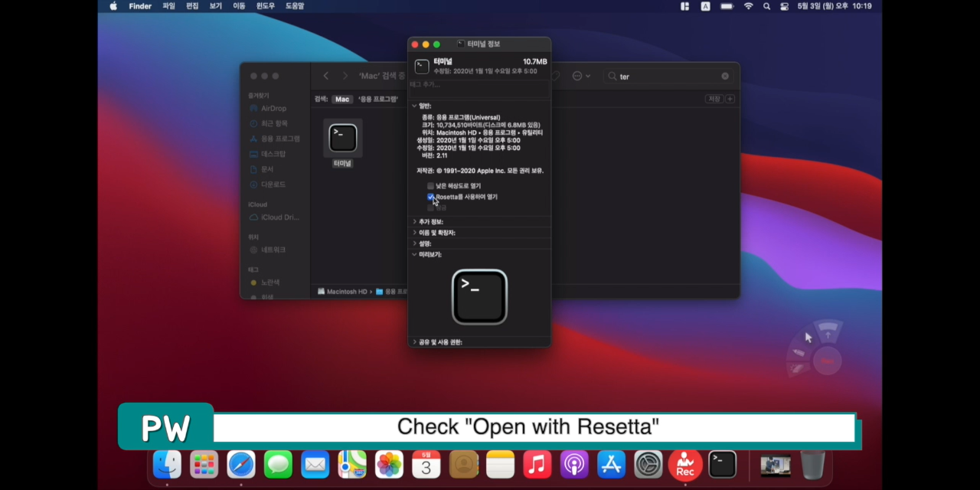Open Terminal from the Dock
980x490 pixels.
722,464
